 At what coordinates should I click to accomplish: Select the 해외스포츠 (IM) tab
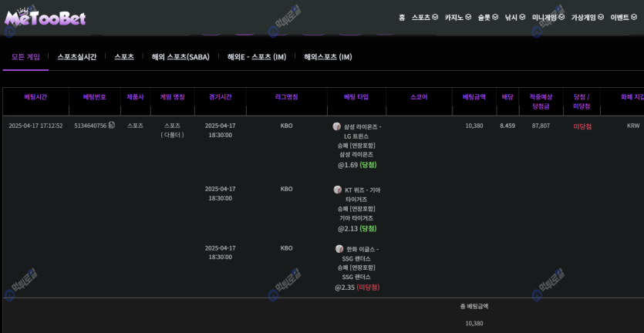pos(328,57)
